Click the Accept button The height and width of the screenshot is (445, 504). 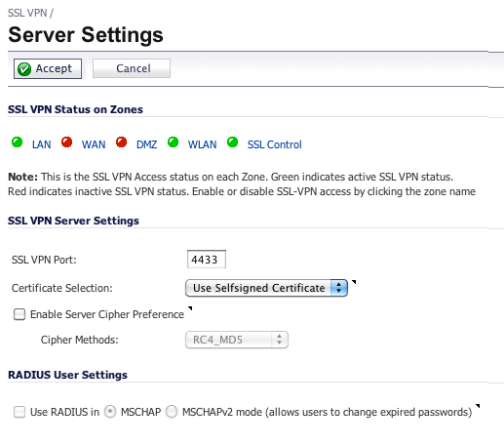point(48,68)
